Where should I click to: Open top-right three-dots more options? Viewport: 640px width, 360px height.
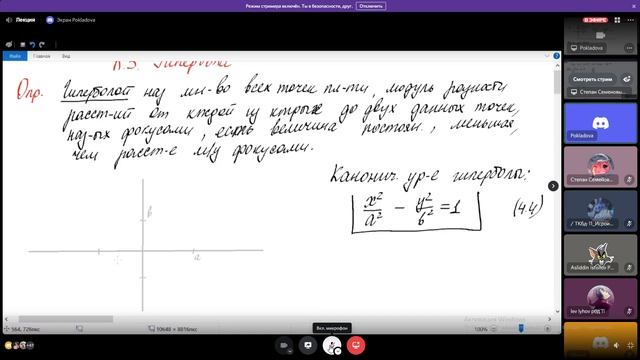click(x=630, y=20)
